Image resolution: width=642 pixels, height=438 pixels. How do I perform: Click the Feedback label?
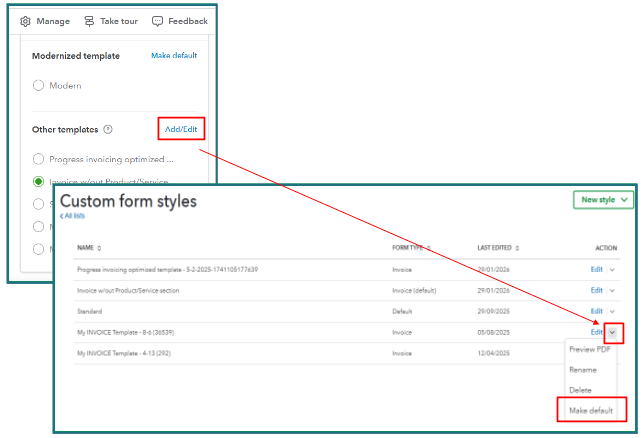pos(188,21)
